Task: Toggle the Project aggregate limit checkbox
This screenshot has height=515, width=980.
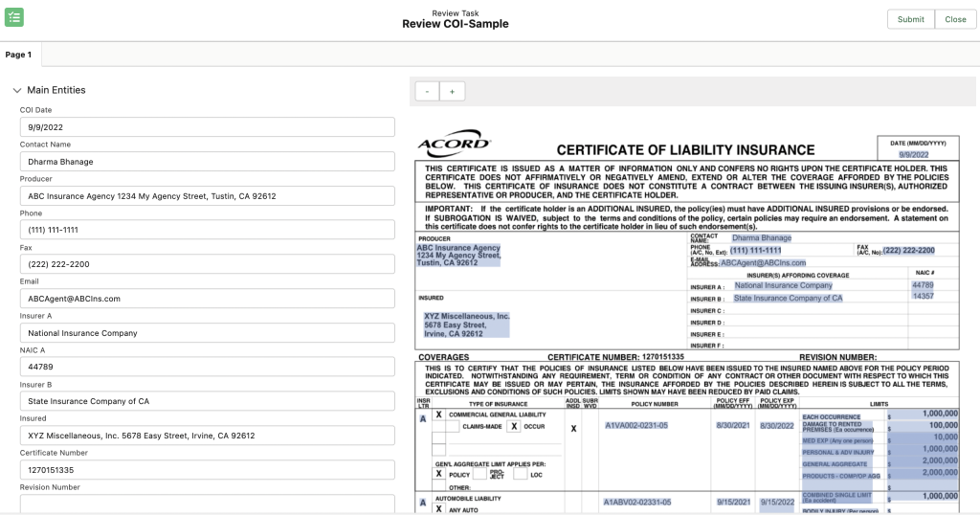Action: pyautogui.click(x=480, y=475)
